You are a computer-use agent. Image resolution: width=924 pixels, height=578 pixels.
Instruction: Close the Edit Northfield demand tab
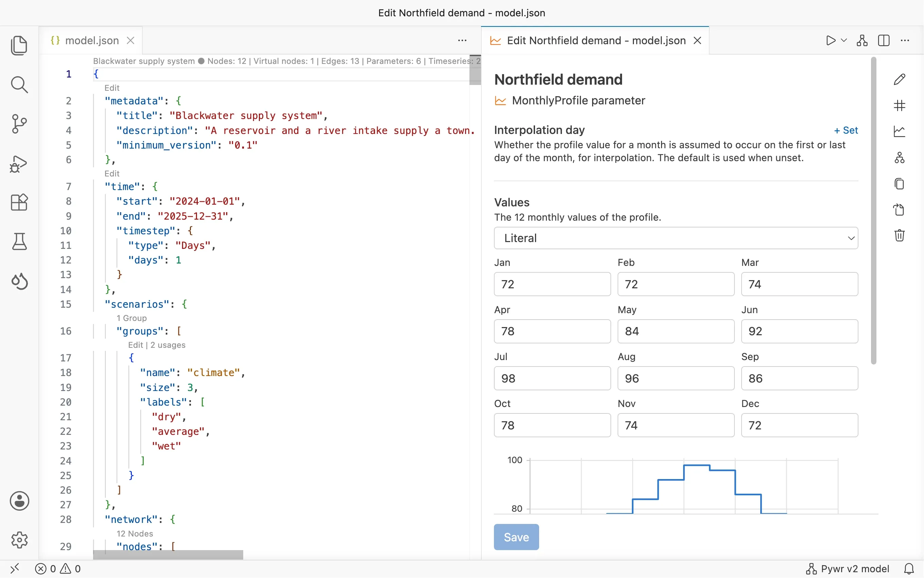click(697, 40)
